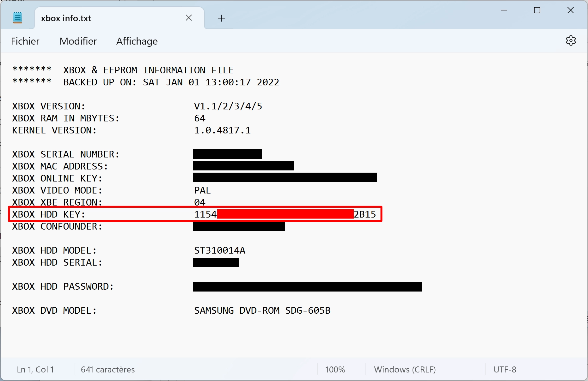Image resolution: width=588 pixels, height=381 pixels.
Task: Open the Notepad settings gear
Action: pyautogui.click(x=571, y=41)
